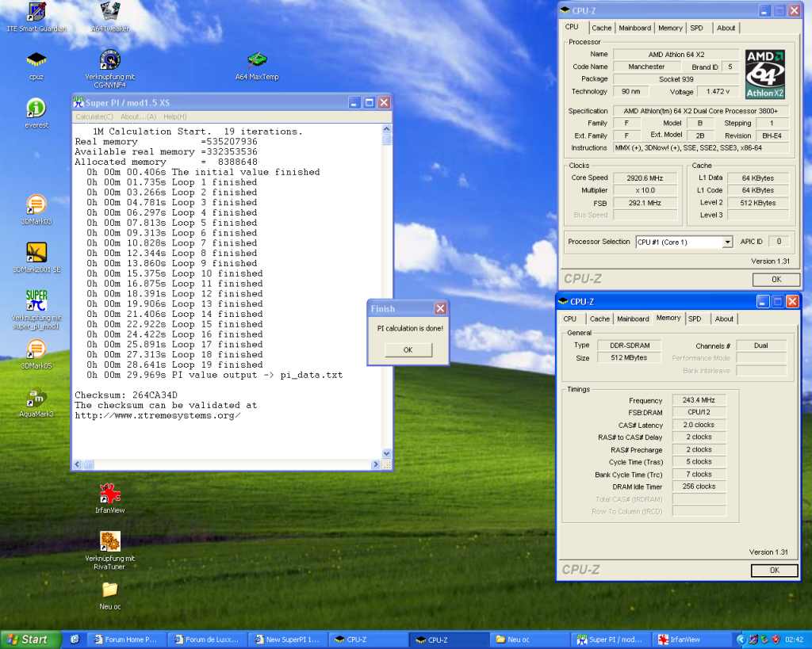The height and width of the screenshot is (649, 812).
Task: Switch to CPU tab in lower CPU-Z window
Action: (x=569, y=319)
